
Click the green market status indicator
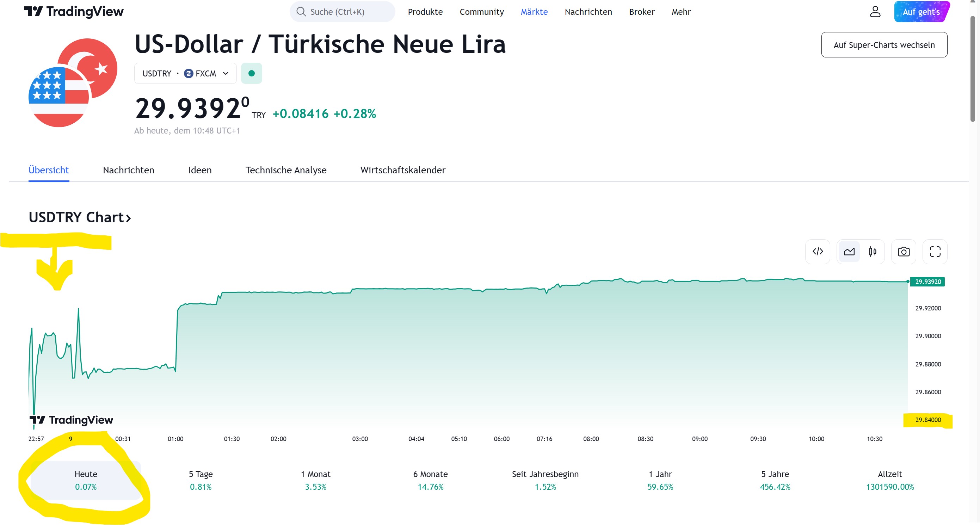tap(252, 73)
